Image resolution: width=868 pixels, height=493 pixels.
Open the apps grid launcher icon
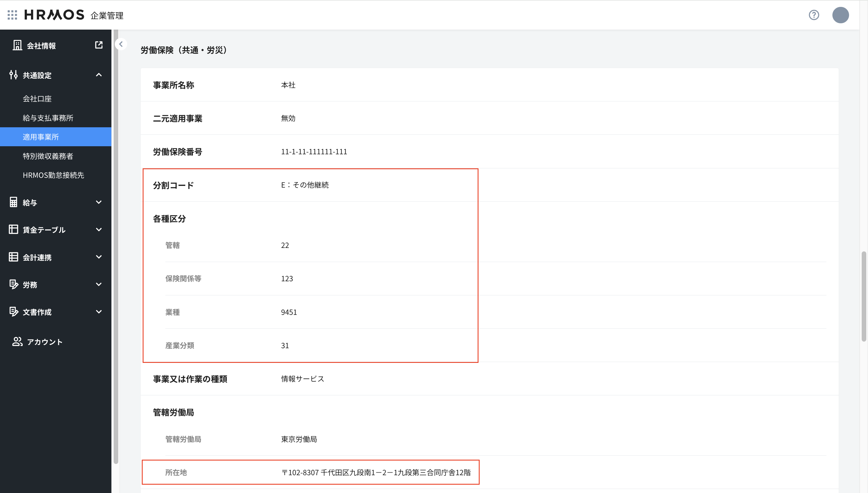(x=12, y=15)
